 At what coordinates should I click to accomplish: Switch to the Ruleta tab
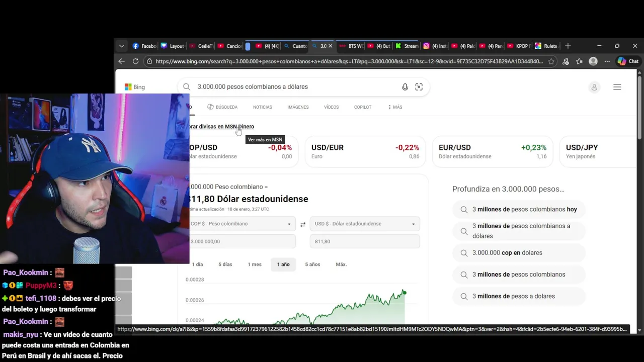point(546,46)
